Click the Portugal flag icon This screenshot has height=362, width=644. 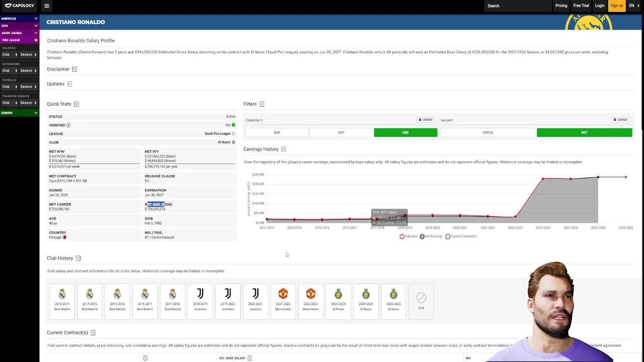[64, 237]
